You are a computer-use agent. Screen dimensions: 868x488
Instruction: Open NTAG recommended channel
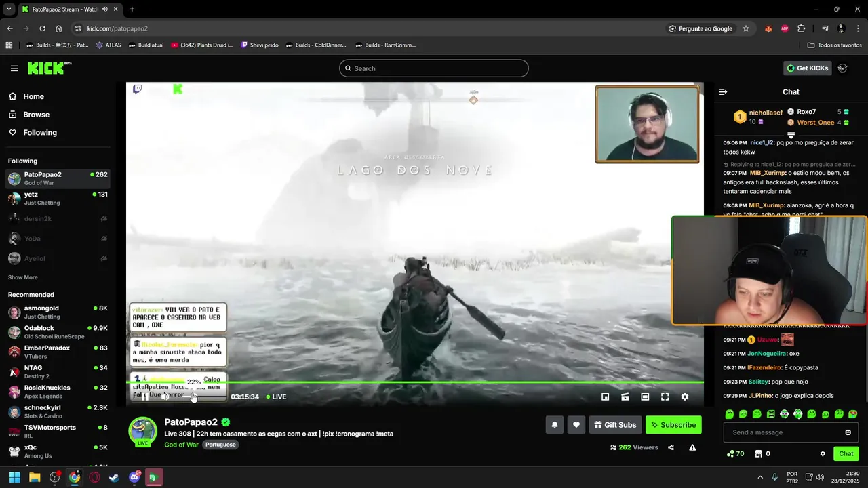click(58, 372)
